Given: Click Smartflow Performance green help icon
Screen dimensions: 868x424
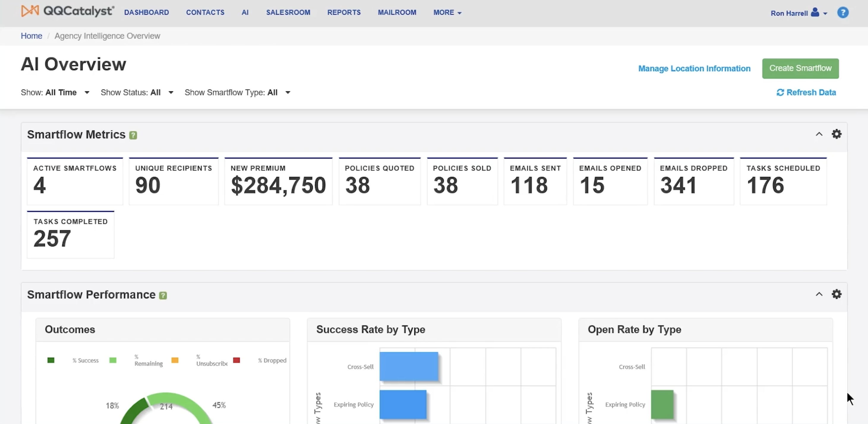Looking at the screenshot, I should pyautogui.click(x=163, y=296).
